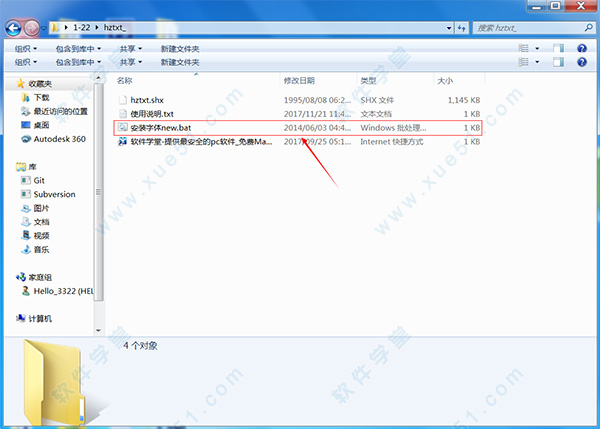Change view via upper row view icon
The height and width of the screenshot is (429, 600).
523,48
